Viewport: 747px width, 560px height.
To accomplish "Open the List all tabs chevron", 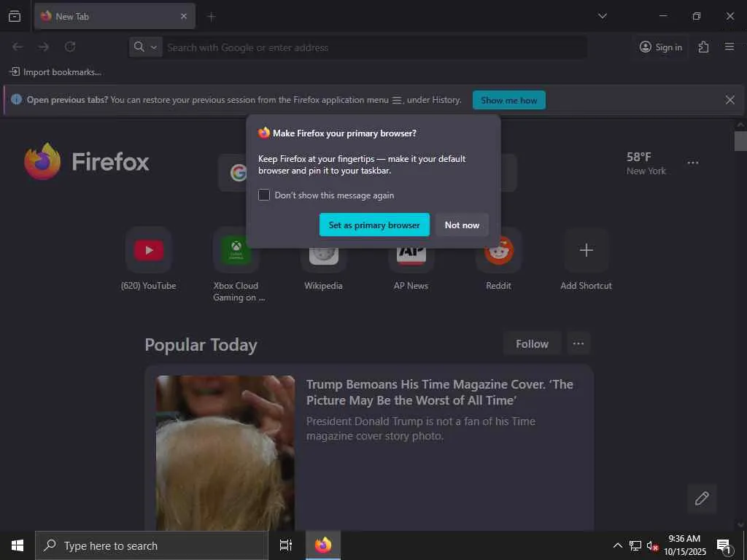I will pos(603,16).
